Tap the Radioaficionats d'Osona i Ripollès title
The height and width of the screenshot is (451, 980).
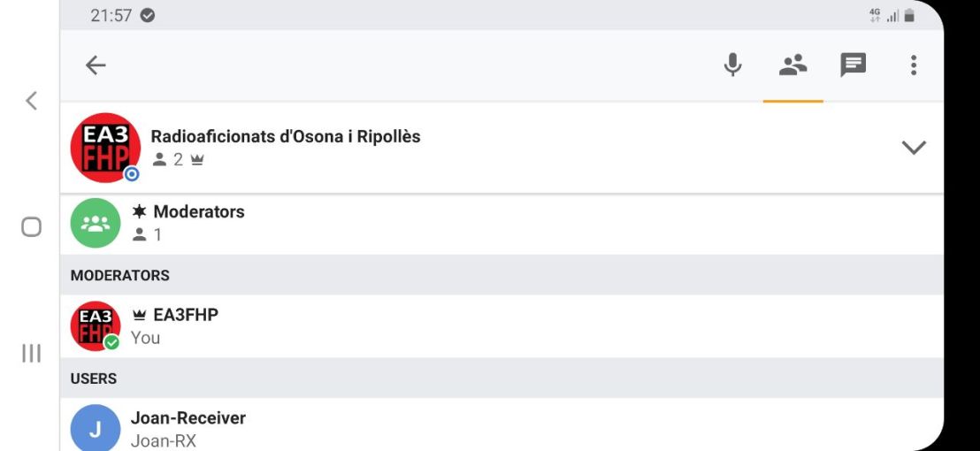point(286,137)
